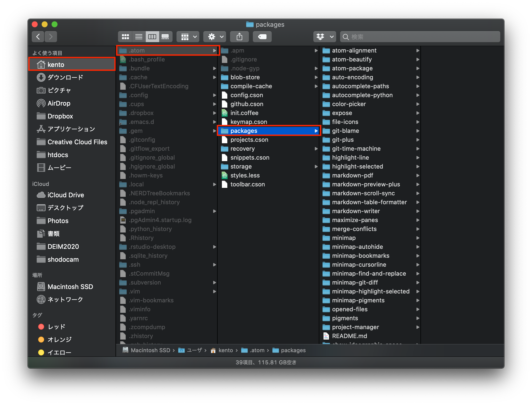The image size is (532, 405).
Task: Click Macintosh SSD in path bar
Action: 147,350
